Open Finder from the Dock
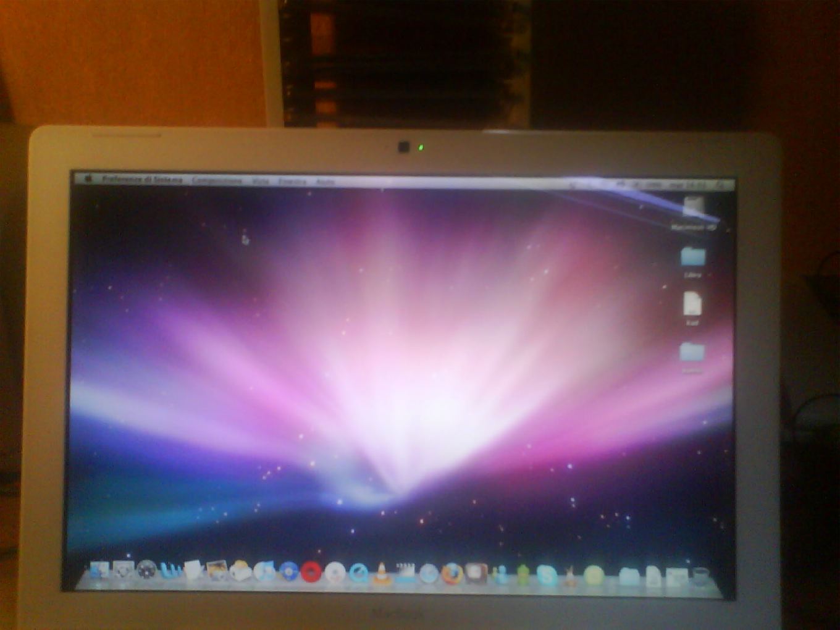Screen dimensions: 840x630 click(99, 569)
